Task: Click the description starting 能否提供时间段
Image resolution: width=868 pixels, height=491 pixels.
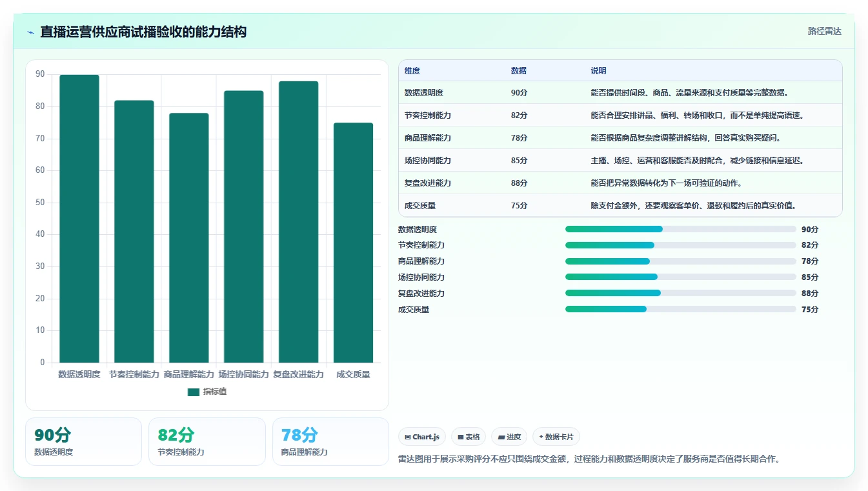Action: (x=689, y=93)
